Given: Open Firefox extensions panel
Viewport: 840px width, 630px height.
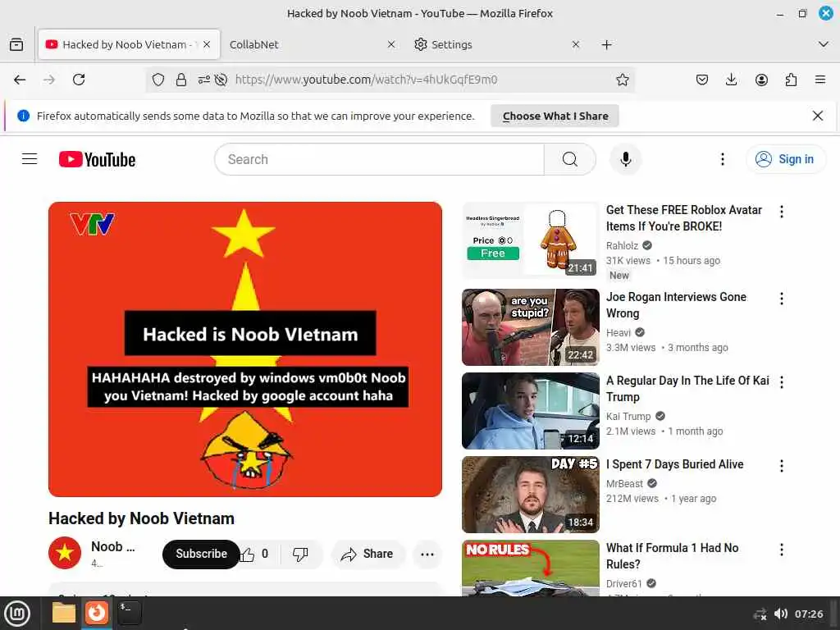Looking at the screenshot, I should [x=791, y=80].
